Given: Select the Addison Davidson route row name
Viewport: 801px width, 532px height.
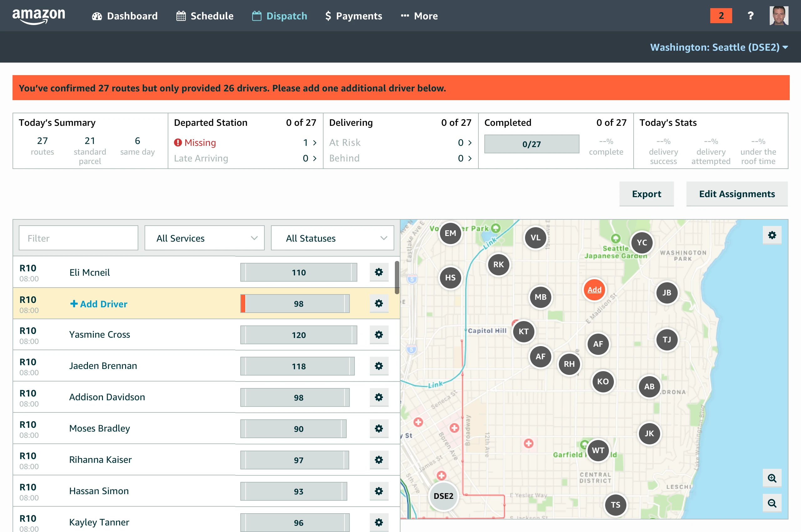Looking at the screenshot, I should pos(107,397).
